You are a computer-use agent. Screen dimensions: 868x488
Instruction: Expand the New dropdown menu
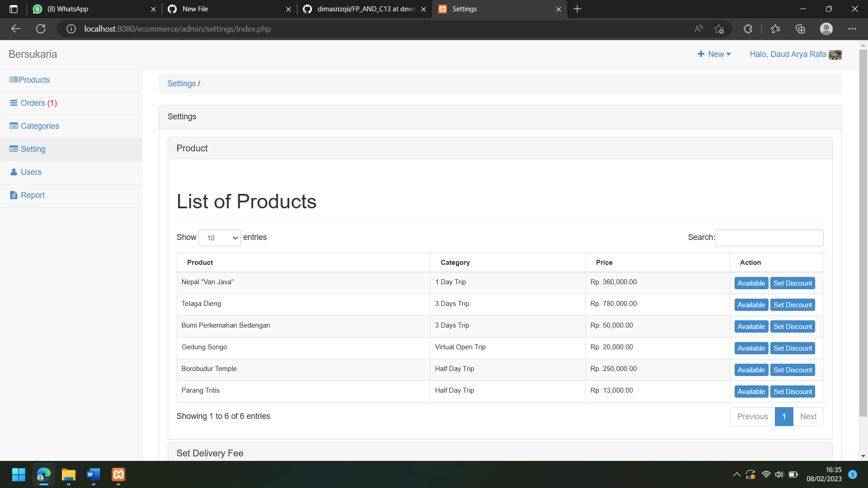[714, 54]
